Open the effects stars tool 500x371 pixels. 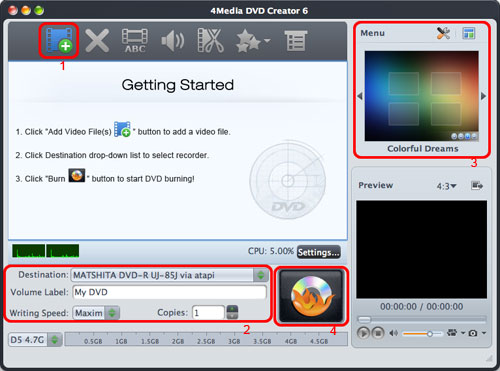pyautogui.click(x=248, y=41)
